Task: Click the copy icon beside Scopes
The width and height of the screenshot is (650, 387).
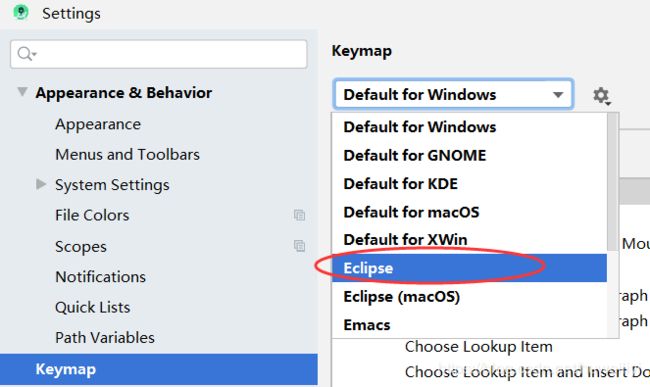Action: click(x=299, y=246)
